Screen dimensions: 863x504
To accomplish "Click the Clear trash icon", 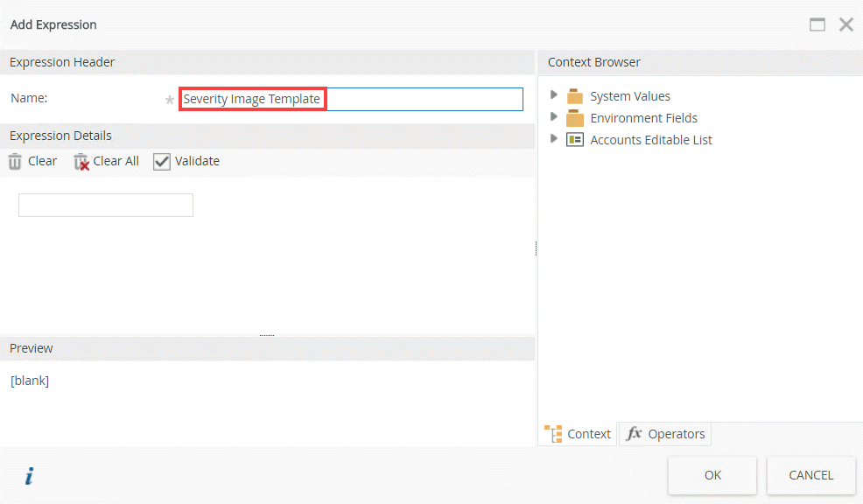I will [16, 161].
